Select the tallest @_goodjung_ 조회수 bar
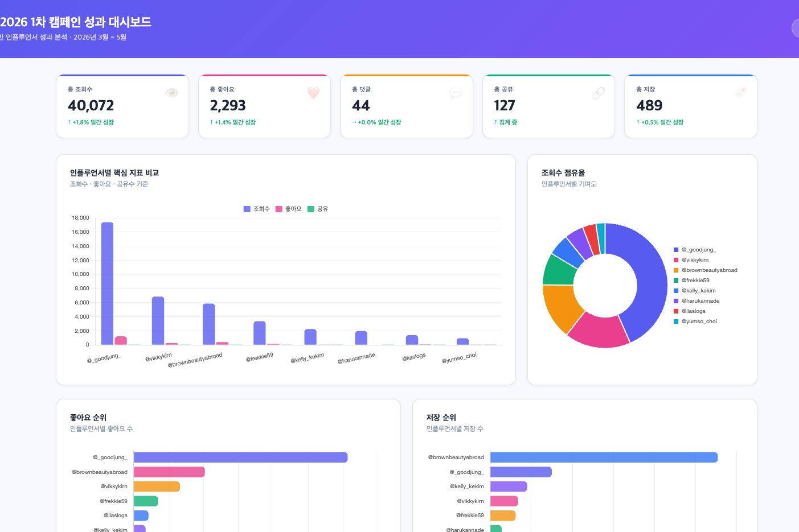This screenshot has height=532, width=799. pyautogui.click(x=107, y=283)
